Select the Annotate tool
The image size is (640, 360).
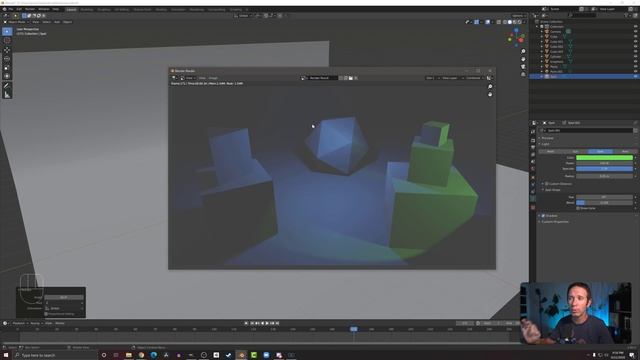(7, 86)
